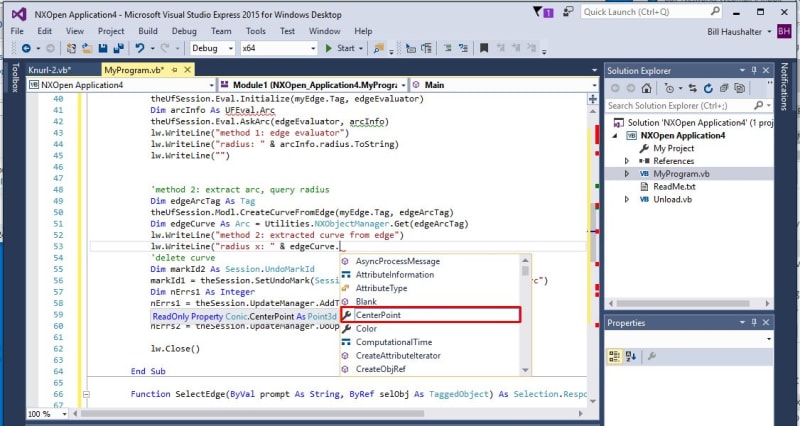
Task: Open the Toolbox side panel tab
Action: pyautogui.click(x=15, y=78)
